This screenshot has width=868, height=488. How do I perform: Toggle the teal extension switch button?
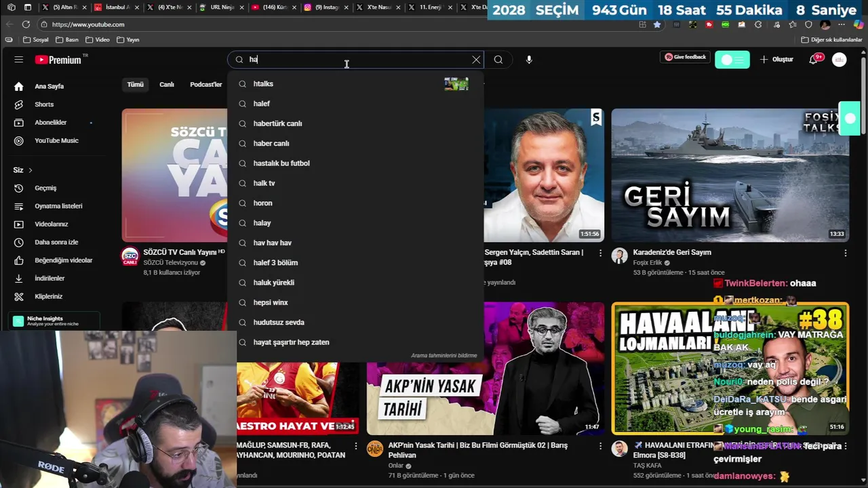(732, 60)
